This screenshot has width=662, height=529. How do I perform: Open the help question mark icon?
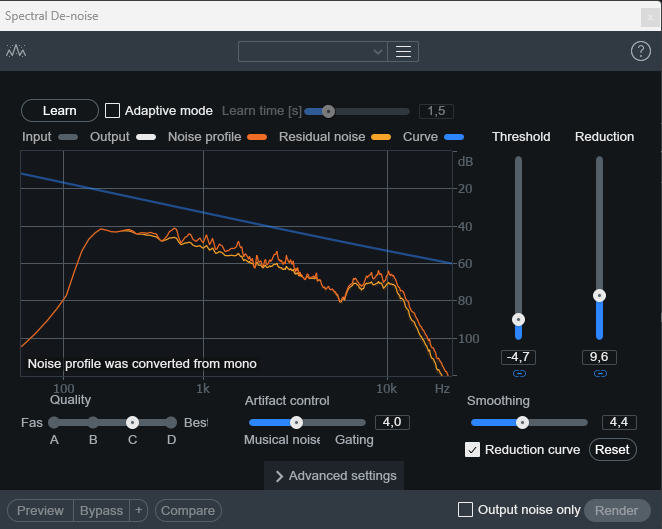click(x=640, y=52)
